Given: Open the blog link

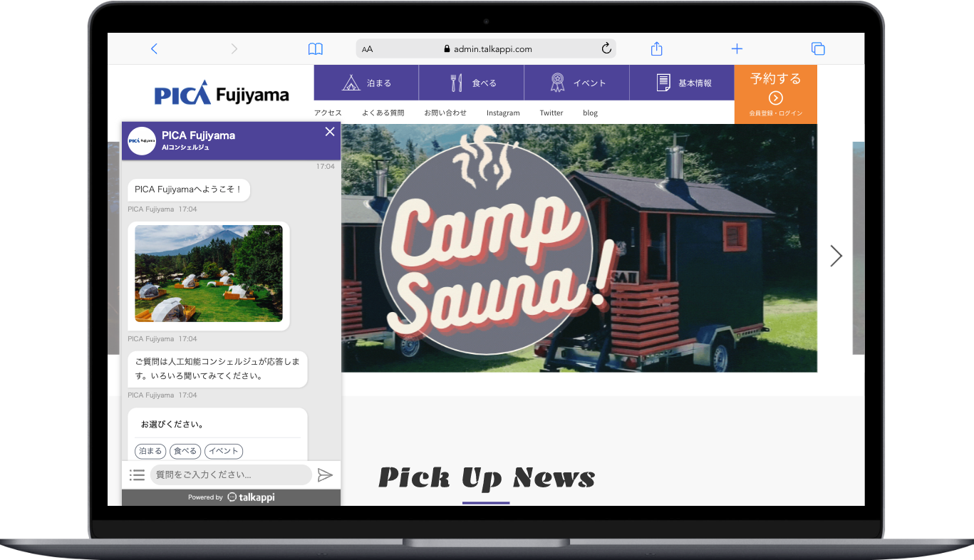Looking at the screenshot, I should tap(590, 113).
